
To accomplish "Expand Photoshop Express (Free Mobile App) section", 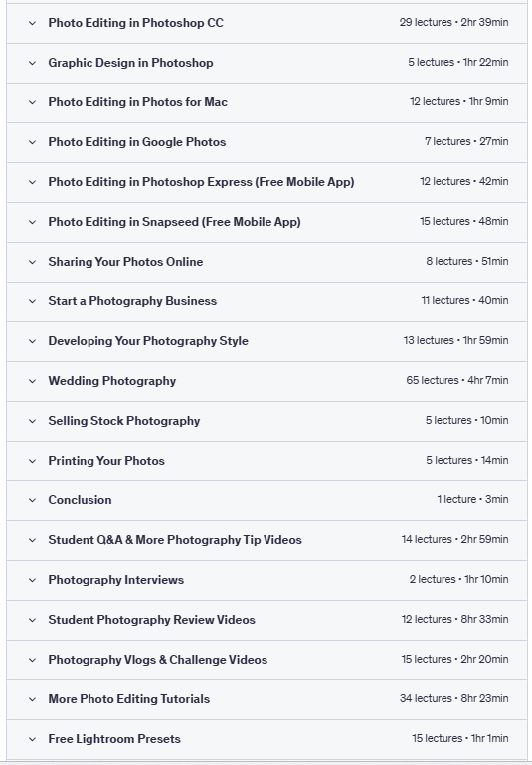I will tap(266, 182).
